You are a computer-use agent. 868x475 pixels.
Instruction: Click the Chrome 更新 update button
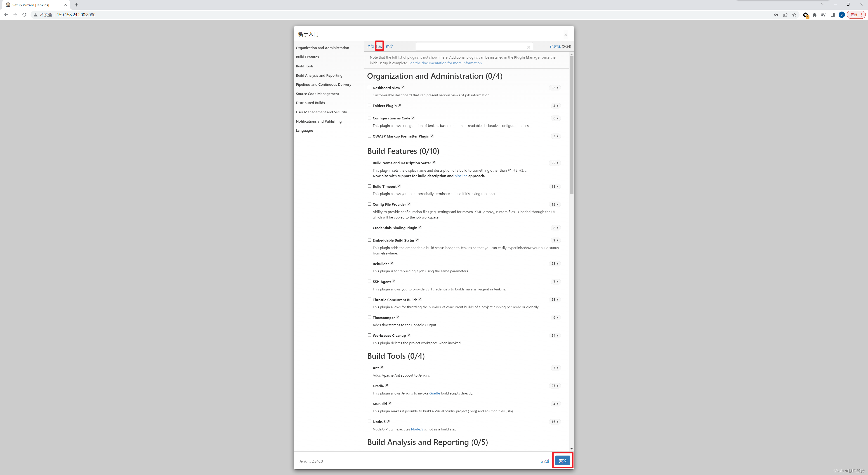(856, 14)
